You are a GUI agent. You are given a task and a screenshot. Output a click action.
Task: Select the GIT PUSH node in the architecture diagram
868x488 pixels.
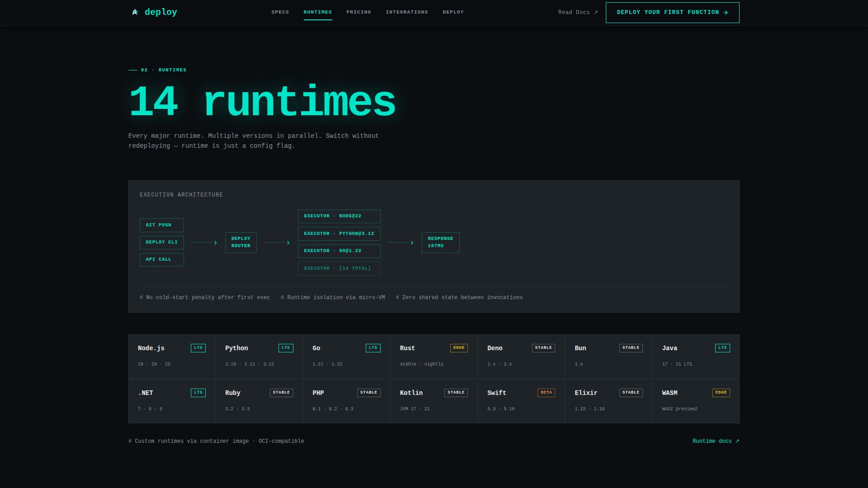161,225
